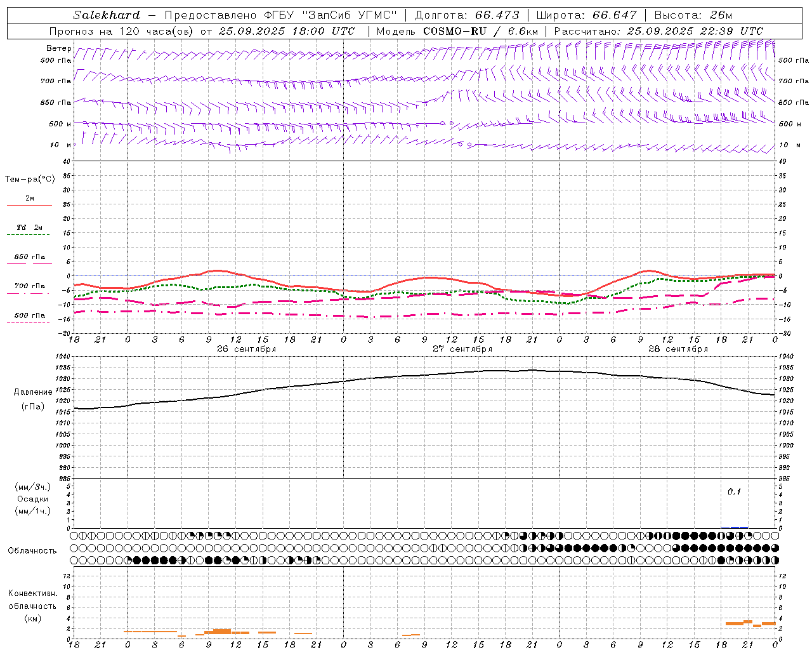Screen dimensions: 812x650
Task: Select the 'Широта: 66.647' header field
Action: (x=586, y=15)
